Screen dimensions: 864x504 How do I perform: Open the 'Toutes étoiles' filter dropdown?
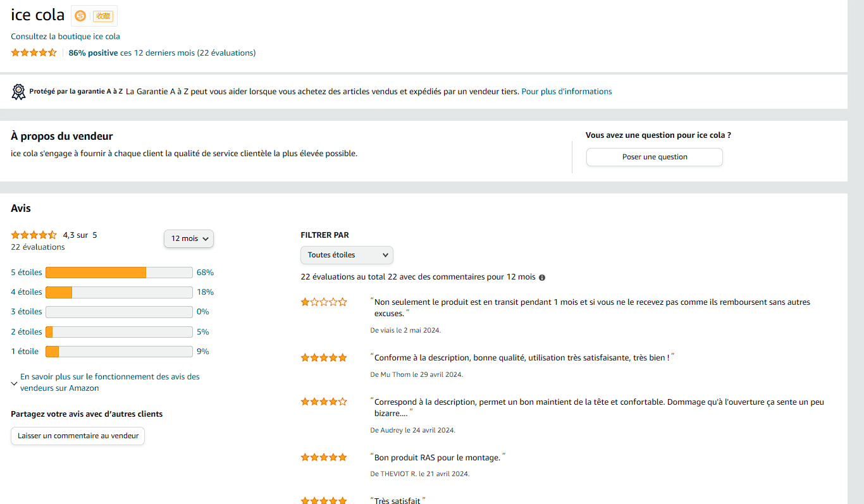(347, 255)
